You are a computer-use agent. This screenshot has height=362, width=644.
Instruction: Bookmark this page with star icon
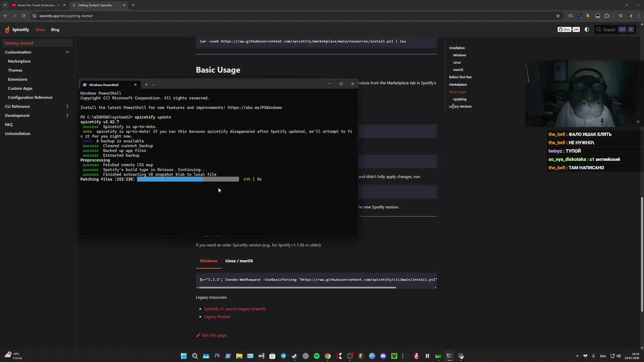tap(558, 16)
